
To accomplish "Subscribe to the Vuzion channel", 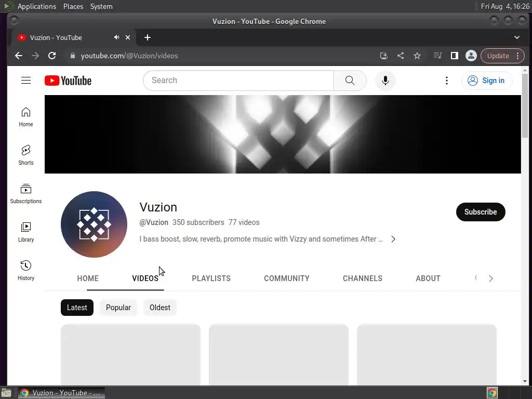I will coord(481,212).
